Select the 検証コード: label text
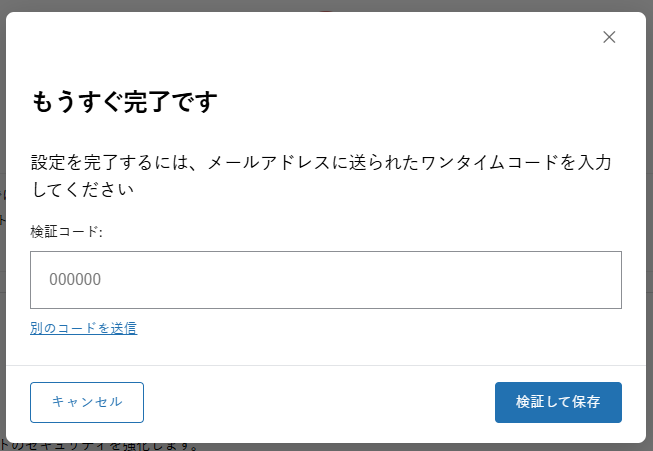The width and height of the screenshot is (653, 451). coord(66,232)
